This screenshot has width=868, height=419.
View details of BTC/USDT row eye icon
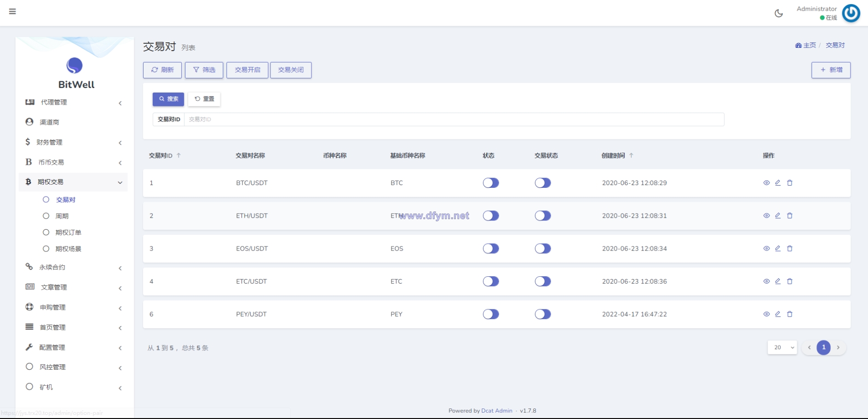click(766, 183)
